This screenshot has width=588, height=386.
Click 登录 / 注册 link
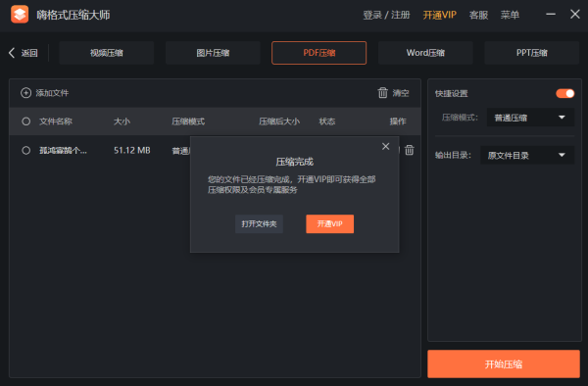click(x=386, y=15)
